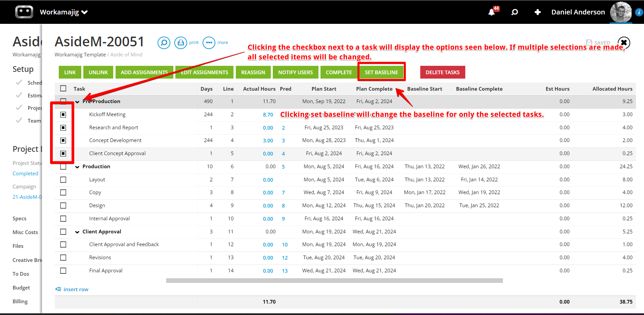
Task: Click Final Approval predecessor 13
Action: coord(285,271)
